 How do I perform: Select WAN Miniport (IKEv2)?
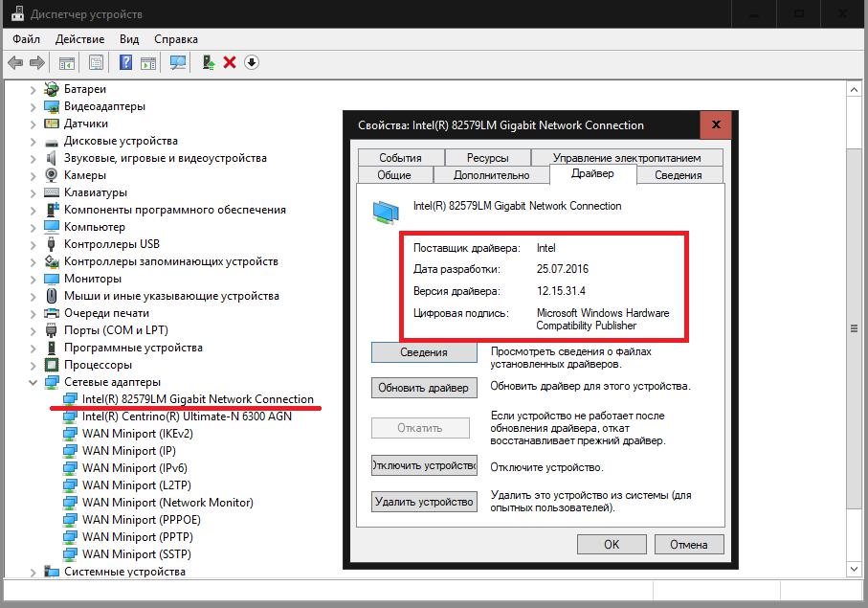coord(137,434)
